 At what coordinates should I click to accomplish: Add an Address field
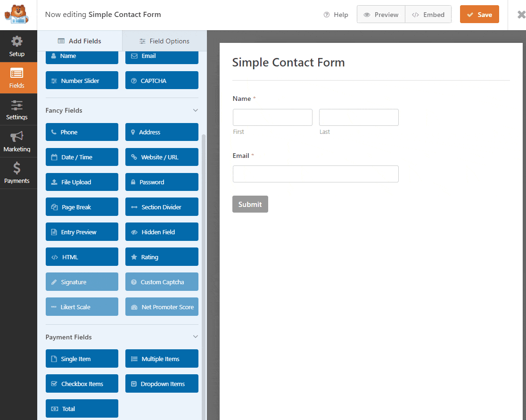click(162, 132)
